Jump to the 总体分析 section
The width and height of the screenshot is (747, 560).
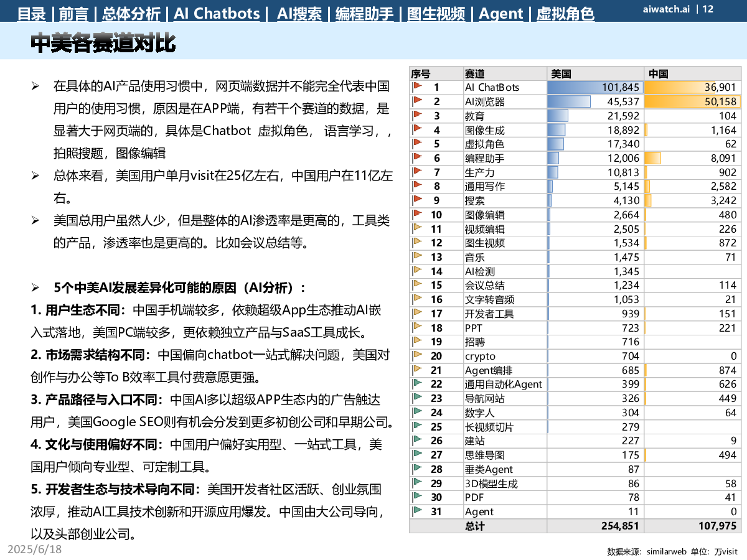pos(131,13)
